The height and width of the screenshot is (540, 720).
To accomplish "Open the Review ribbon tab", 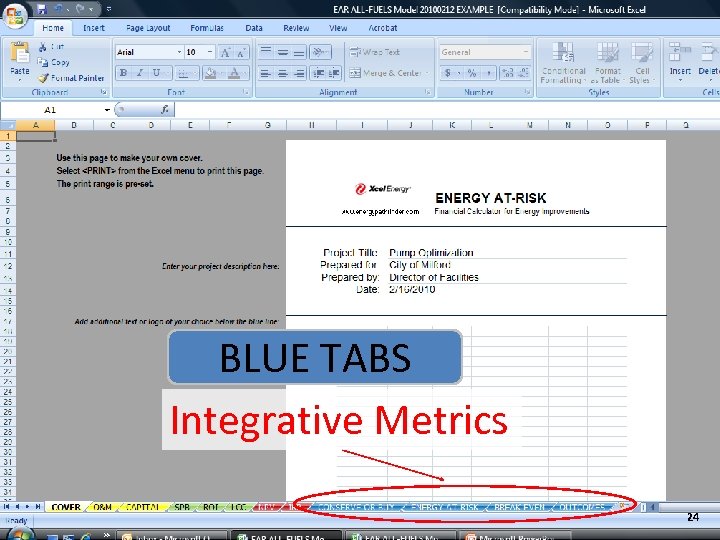I will point(296,28).
